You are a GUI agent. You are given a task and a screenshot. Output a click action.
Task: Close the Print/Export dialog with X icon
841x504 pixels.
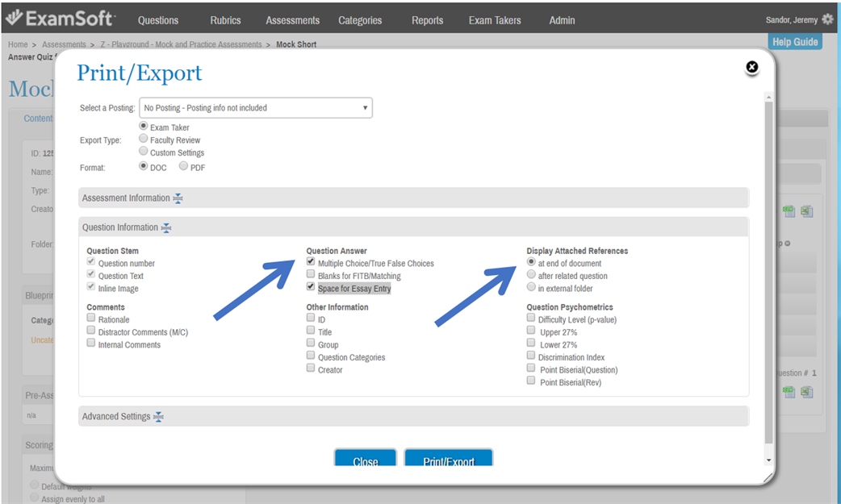[x=752, y=67]
